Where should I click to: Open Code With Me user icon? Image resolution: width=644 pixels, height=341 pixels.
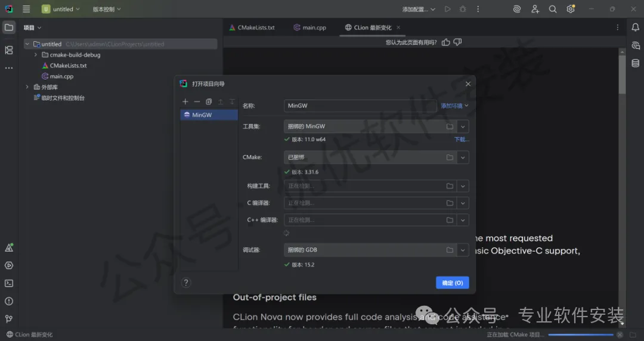pyautogui.click(x=535, y=9)
